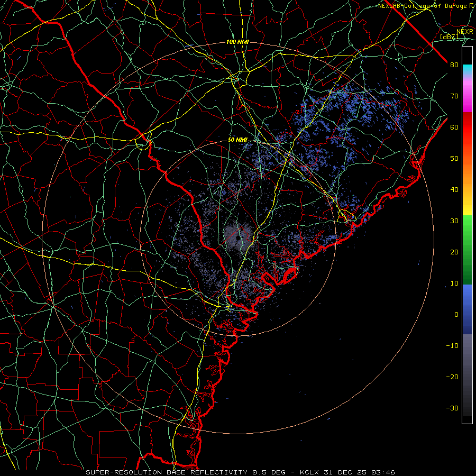Click the 70 dBZ scale value

(x=454, y=96)
